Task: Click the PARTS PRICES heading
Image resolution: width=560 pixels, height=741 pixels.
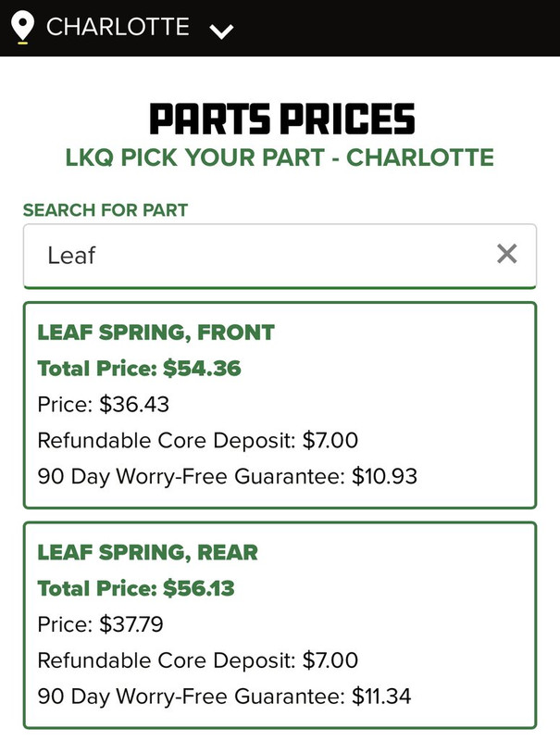Action: (281, 119)
